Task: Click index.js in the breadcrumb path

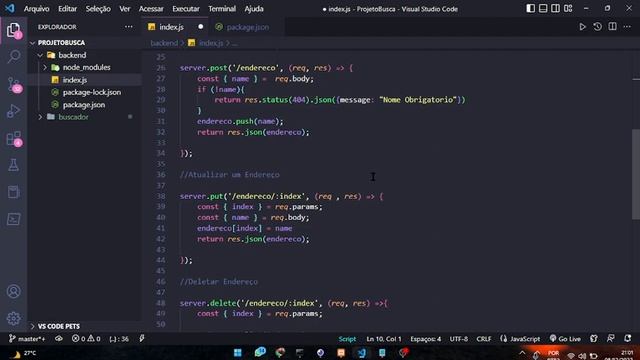Action: coord(211,43)
